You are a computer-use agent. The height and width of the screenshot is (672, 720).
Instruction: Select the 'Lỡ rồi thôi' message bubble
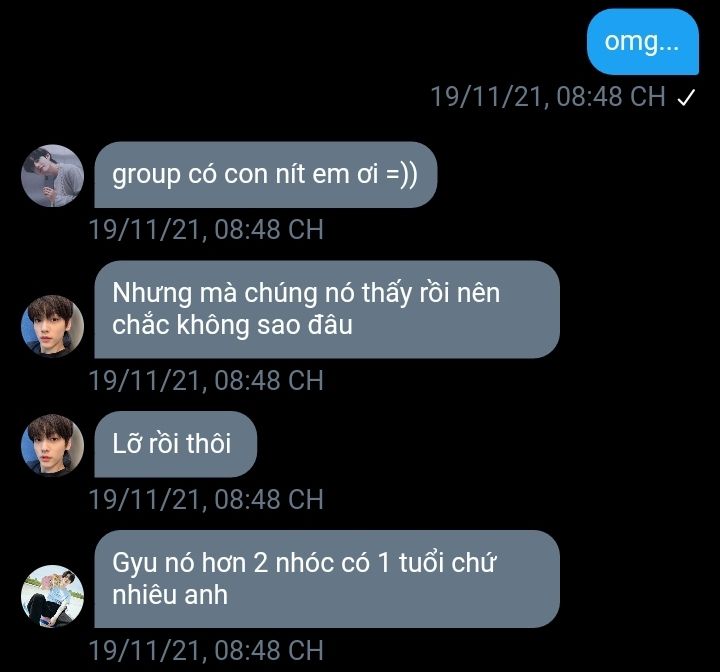(x=175, y=444)
